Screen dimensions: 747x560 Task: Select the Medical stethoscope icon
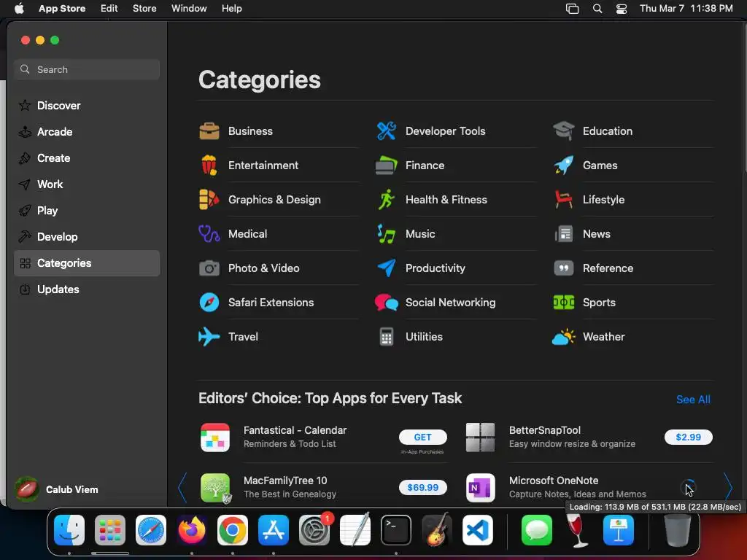[209, 234]
